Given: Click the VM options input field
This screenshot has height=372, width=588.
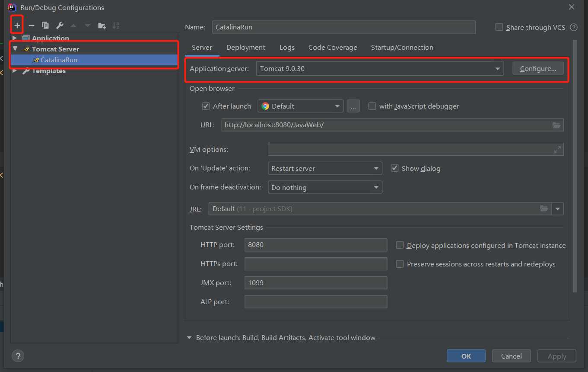Looking at the screenshot, I should [x=416, y=149].
